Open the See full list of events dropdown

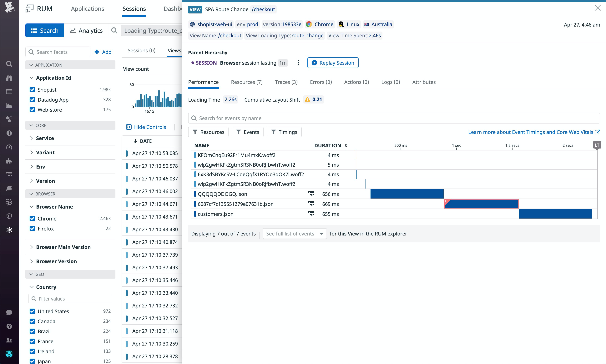click(x=294, y=234)
